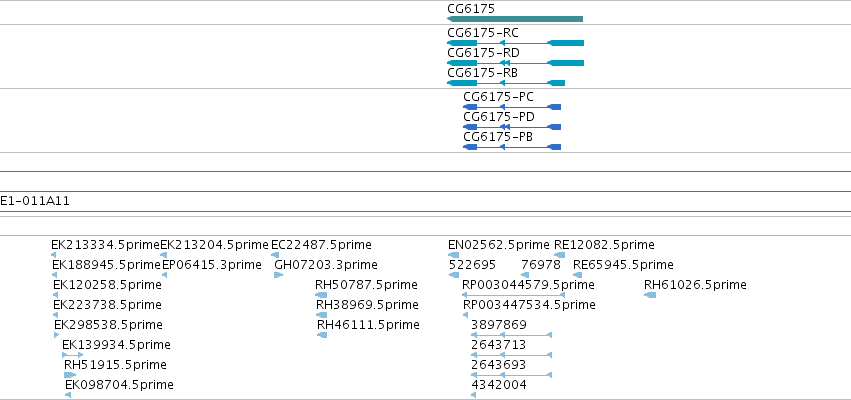
Task: Open EST EK213204.5prime
Action: [214, 245]
